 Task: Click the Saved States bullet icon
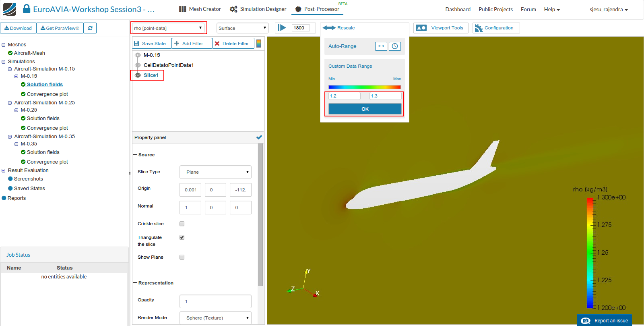coord(10,189)
